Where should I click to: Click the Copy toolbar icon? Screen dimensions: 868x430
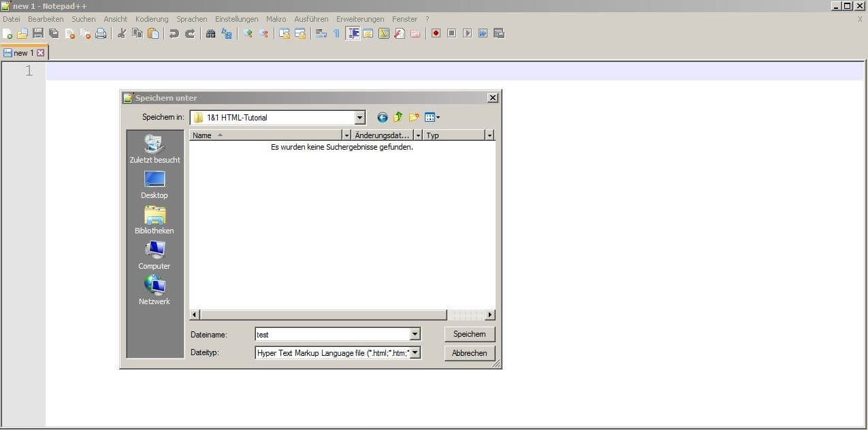[138, 33]
